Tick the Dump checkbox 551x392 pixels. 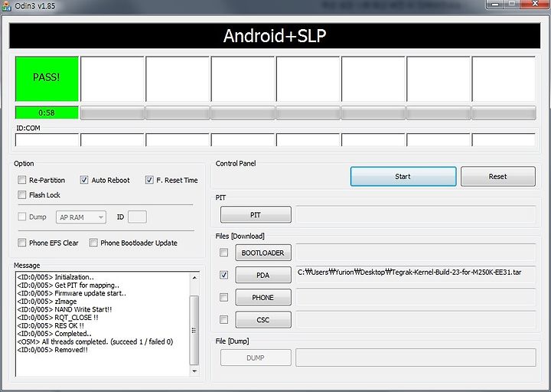[x=21, y=217]
